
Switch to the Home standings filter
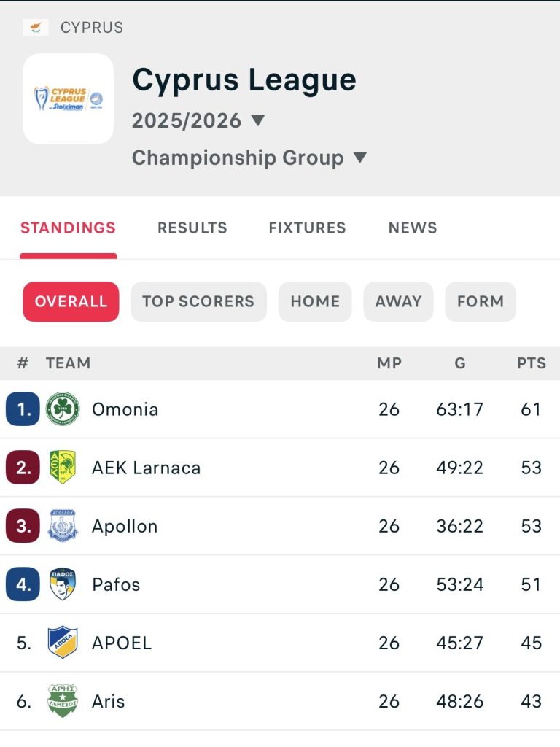point(315,301)
